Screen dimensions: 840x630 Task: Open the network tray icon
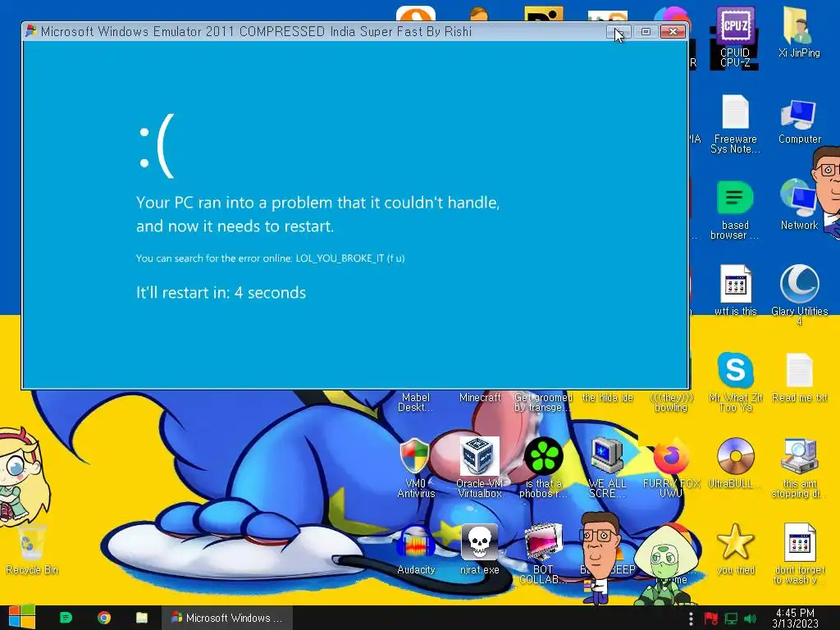pos(731,619)
